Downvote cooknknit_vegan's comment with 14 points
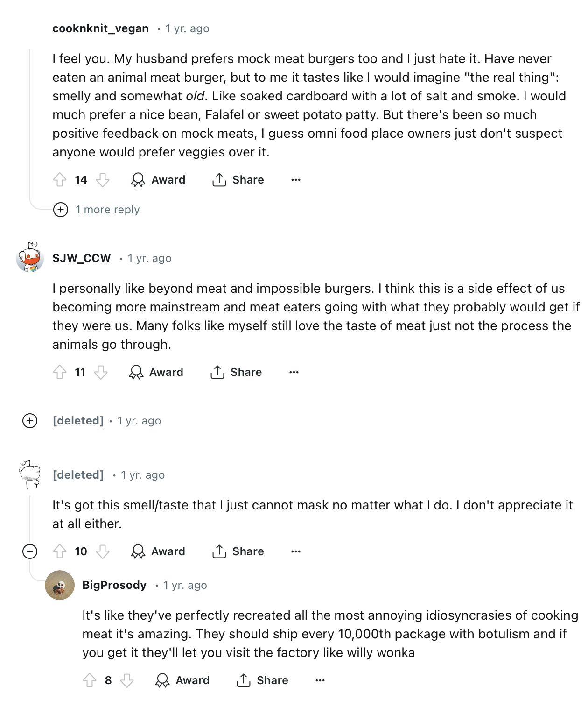Image resolution: width=588 pixels, height=714 pixels. pyautogui.click(x=103, y=180)
